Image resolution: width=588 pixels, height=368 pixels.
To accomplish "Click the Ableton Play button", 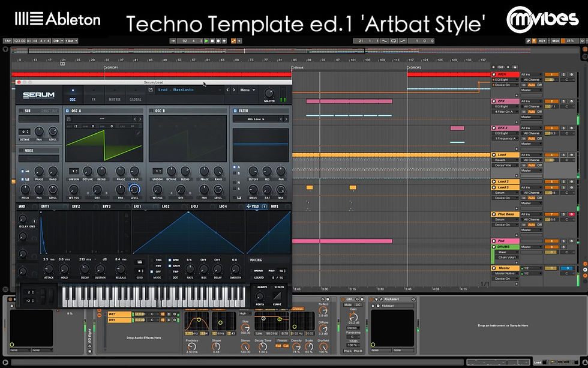I will [x=206, y=40].
